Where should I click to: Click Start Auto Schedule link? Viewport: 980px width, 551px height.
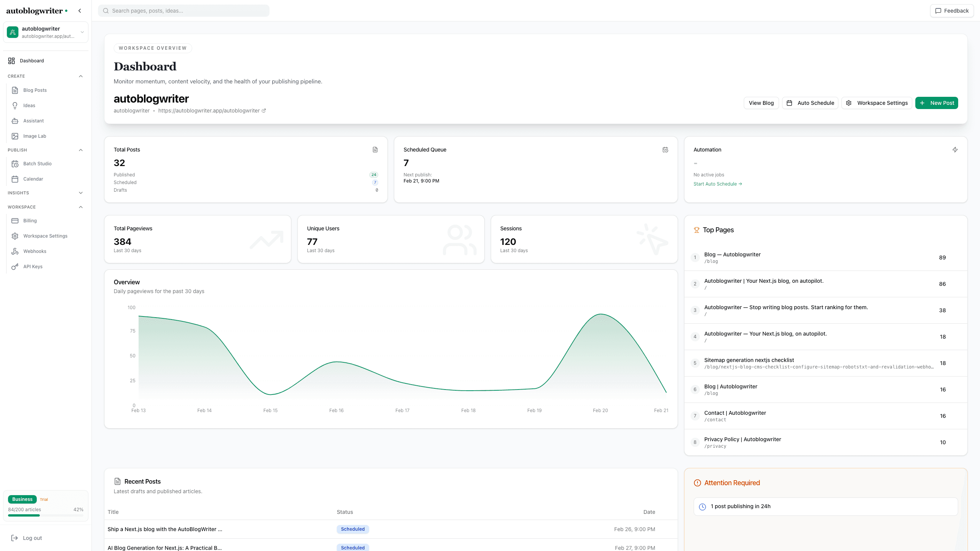point(717,184)
